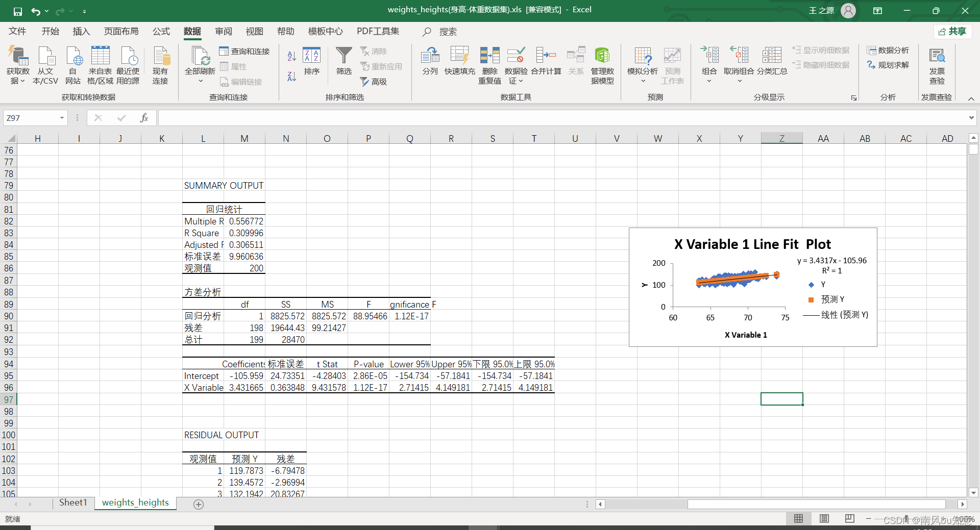The image size is (980, 530).
Task: Switch to Formulas (公式) tab
Action: point(161,31)
